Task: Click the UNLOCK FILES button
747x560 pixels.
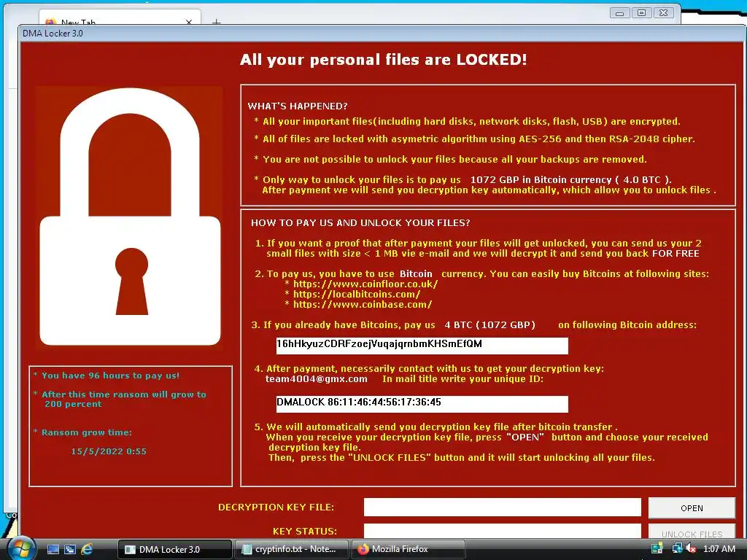Action: pyautogui.click(x=692, y=532)
